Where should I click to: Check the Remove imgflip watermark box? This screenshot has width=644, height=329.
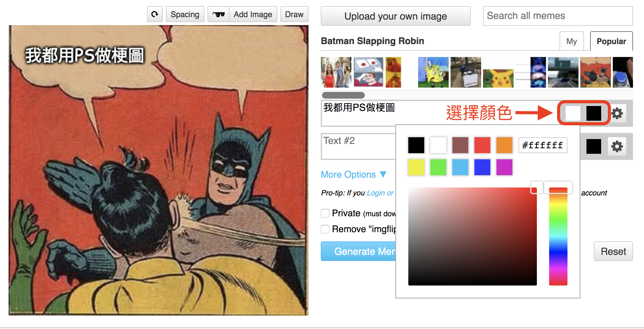coord(325,229)
